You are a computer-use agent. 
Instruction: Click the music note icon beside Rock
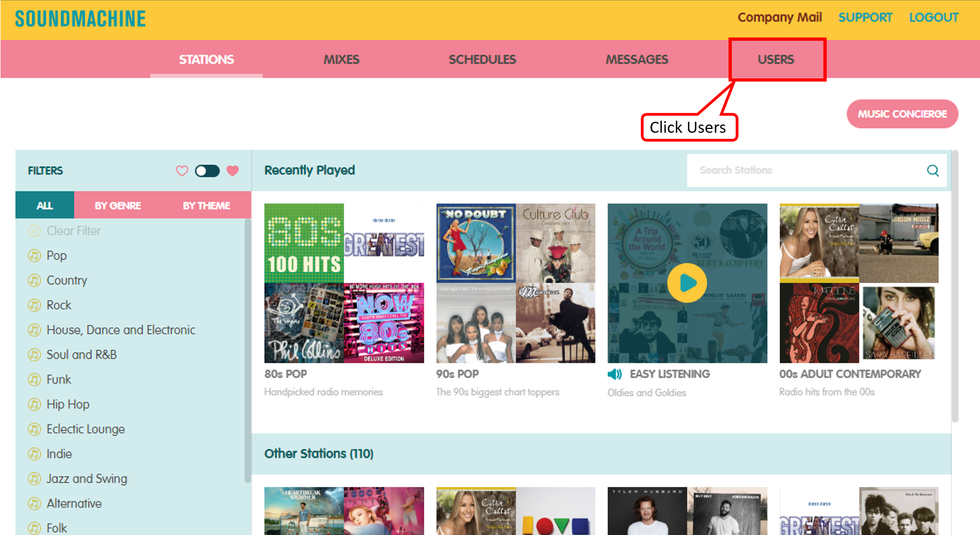coord(34,305)
